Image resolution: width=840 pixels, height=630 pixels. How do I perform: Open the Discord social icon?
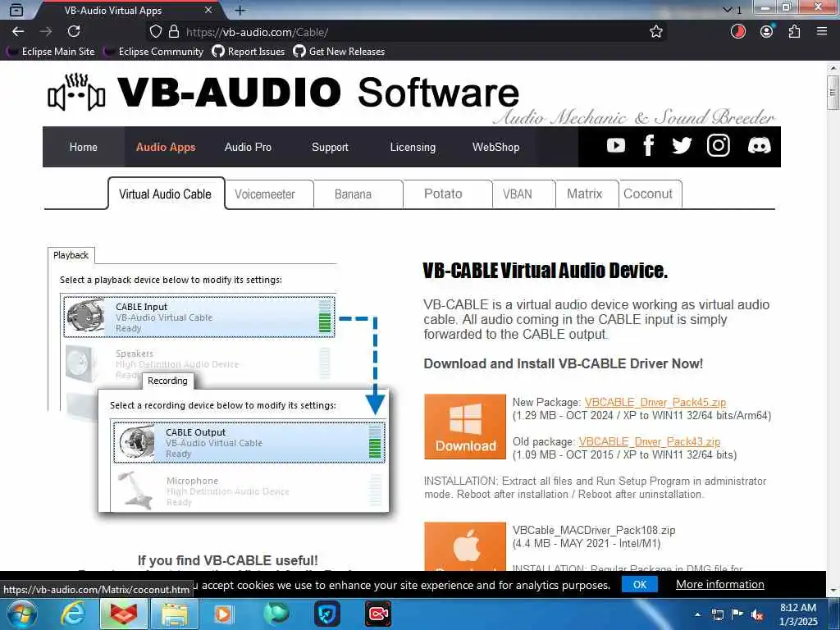pos(759,146)
